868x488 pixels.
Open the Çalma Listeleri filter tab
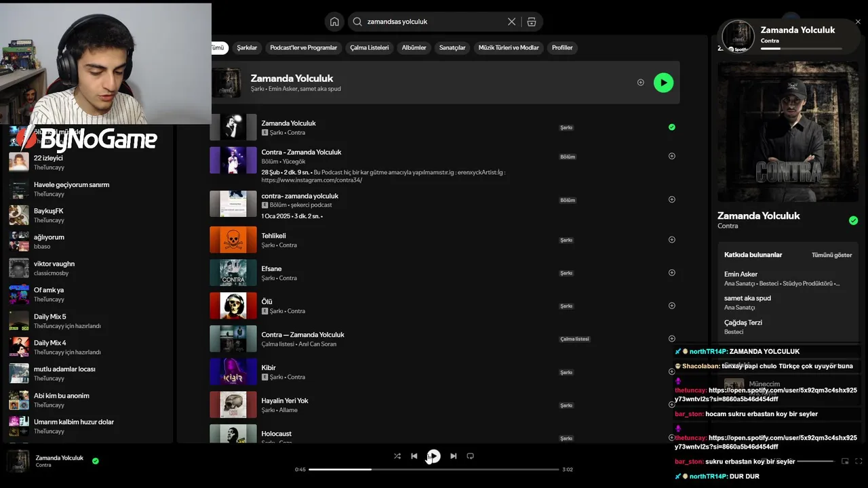pyautogui.click(x=370, y=47)
